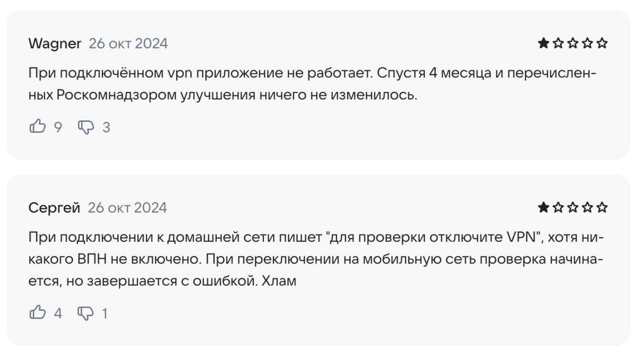Click the dislike count 1
644x354 pixels.
pyautogui.click(x=105, y=313)
